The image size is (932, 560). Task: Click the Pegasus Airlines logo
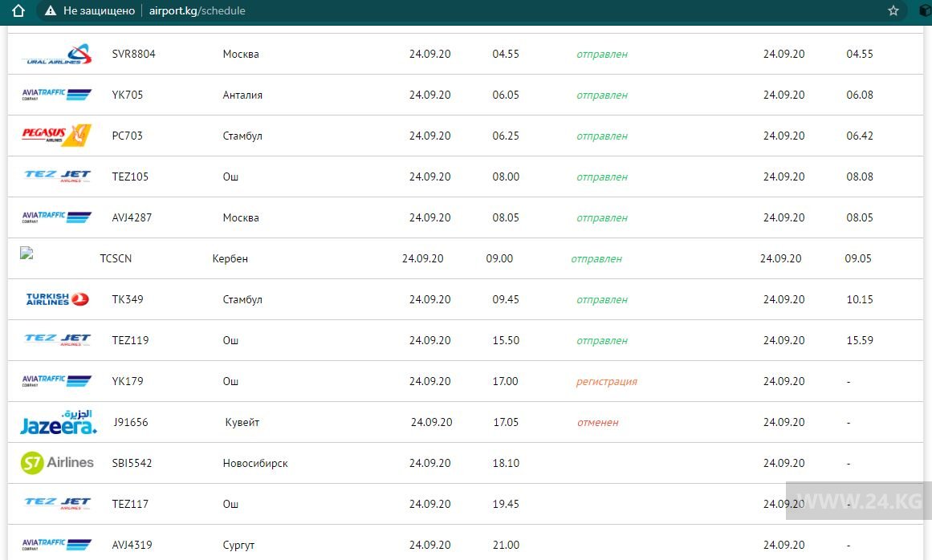pos(56,136)
